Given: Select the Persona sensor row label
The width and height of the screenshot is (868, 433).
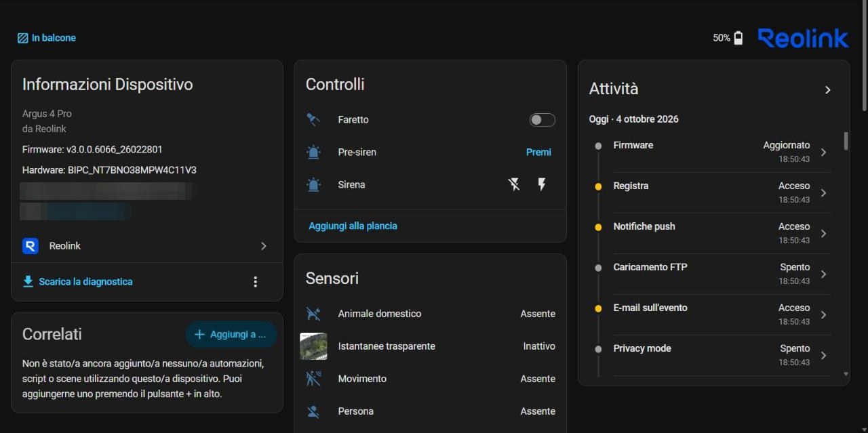Looking at the screenshot, I should point(355,411).
